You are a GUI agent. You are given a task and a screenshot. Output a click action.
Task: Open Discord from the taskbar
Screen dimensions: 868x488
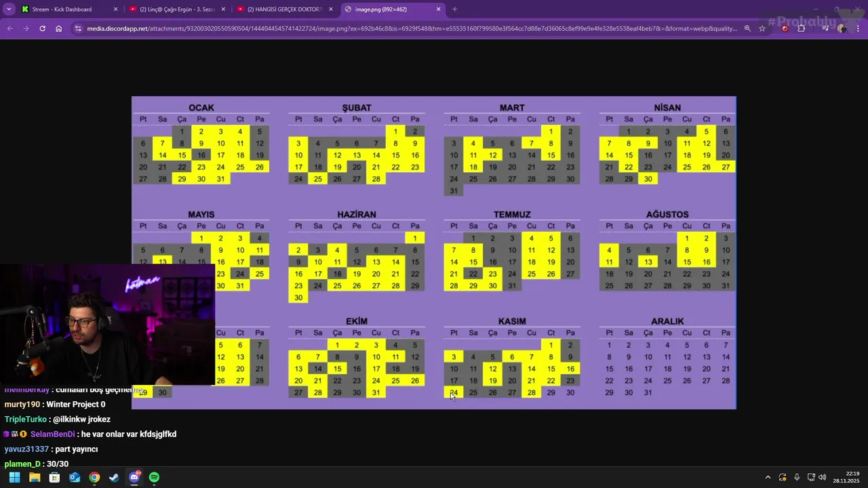[134, 477]
